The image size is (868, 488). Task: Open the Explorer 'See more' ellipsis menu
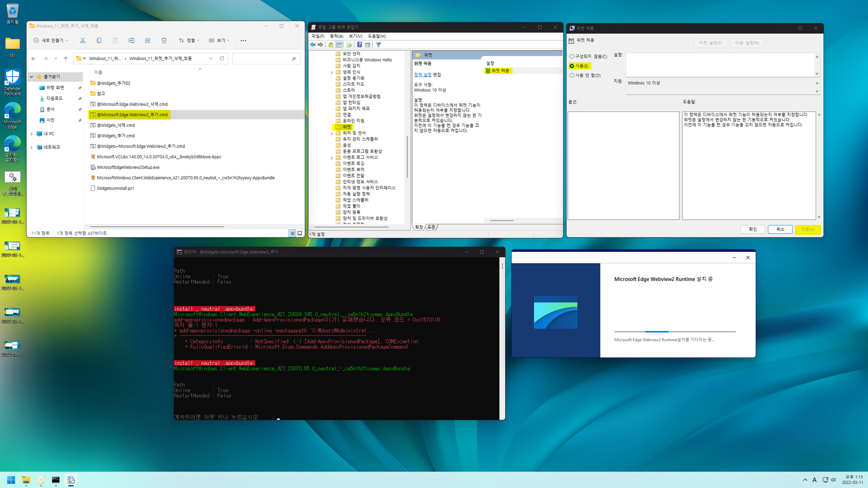click(244, 41)
